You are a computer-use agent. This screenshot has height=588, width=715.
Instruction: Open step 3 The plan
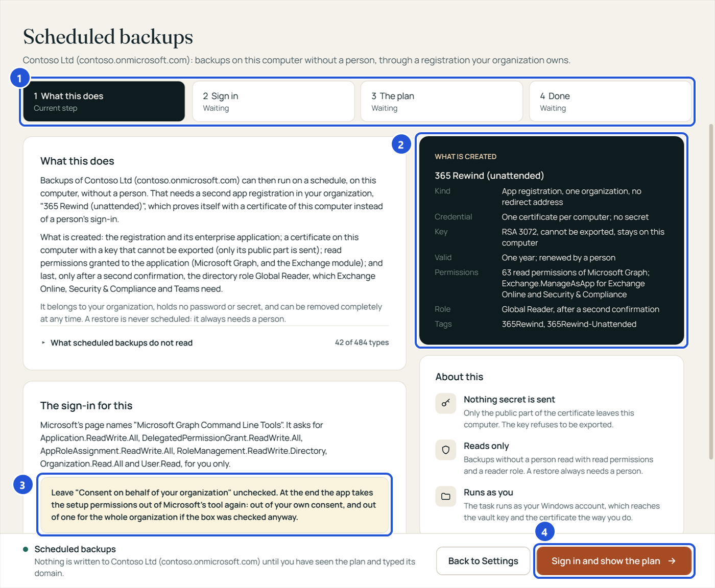click(442, 101)
